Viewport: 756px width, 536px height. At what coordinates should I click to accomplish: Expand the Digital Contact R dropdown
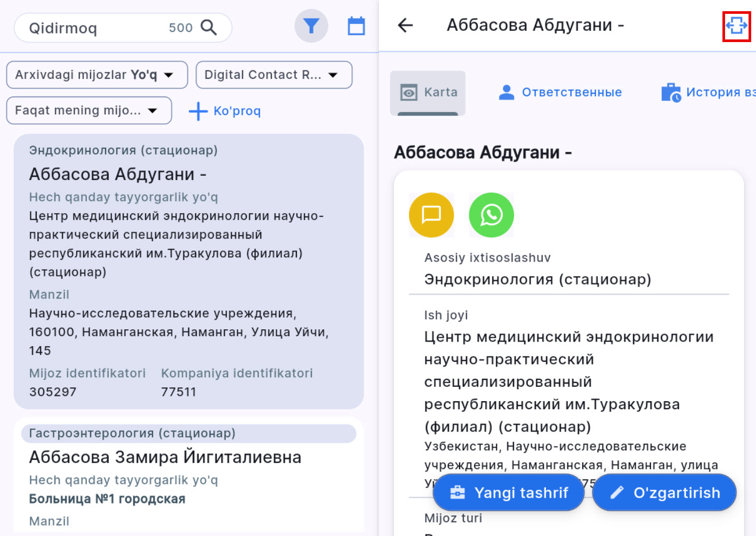274,75
